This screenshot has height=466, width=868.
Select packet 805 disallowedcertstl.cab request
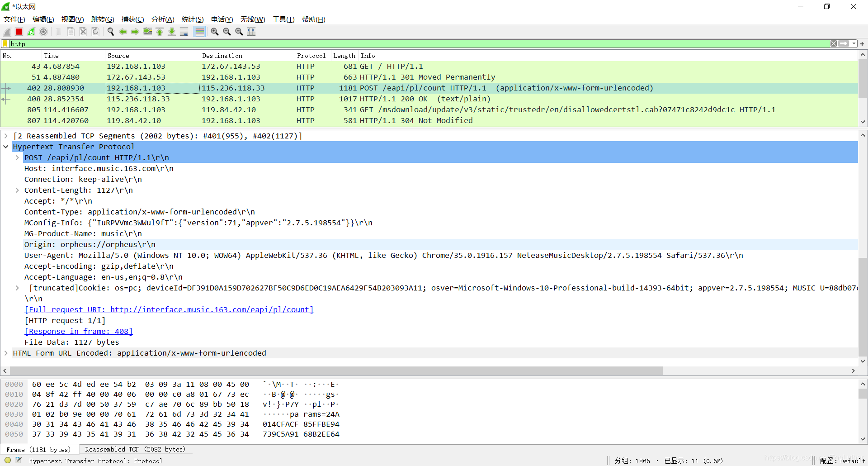pyautogui.click(x=429, y=109)
